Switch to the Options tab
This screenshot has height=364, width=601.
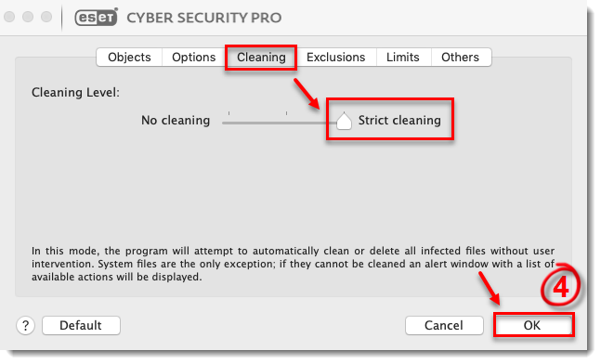point(193,57)
